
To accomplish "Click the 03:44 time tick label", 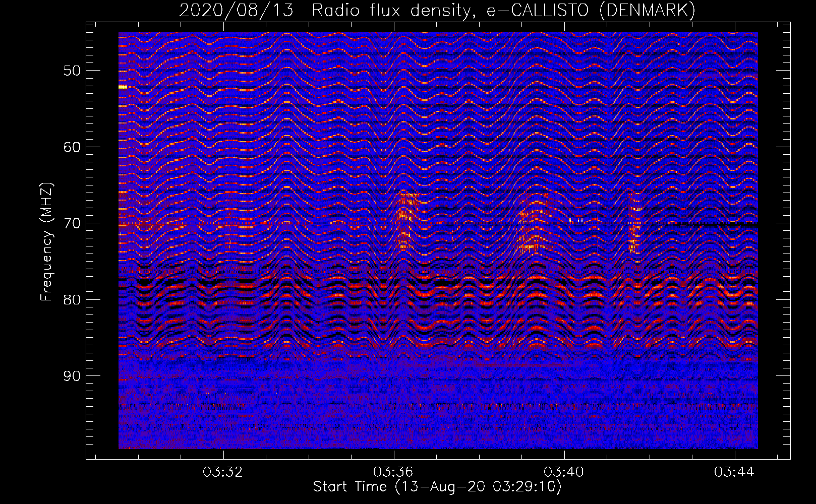I will click(734, 472).
